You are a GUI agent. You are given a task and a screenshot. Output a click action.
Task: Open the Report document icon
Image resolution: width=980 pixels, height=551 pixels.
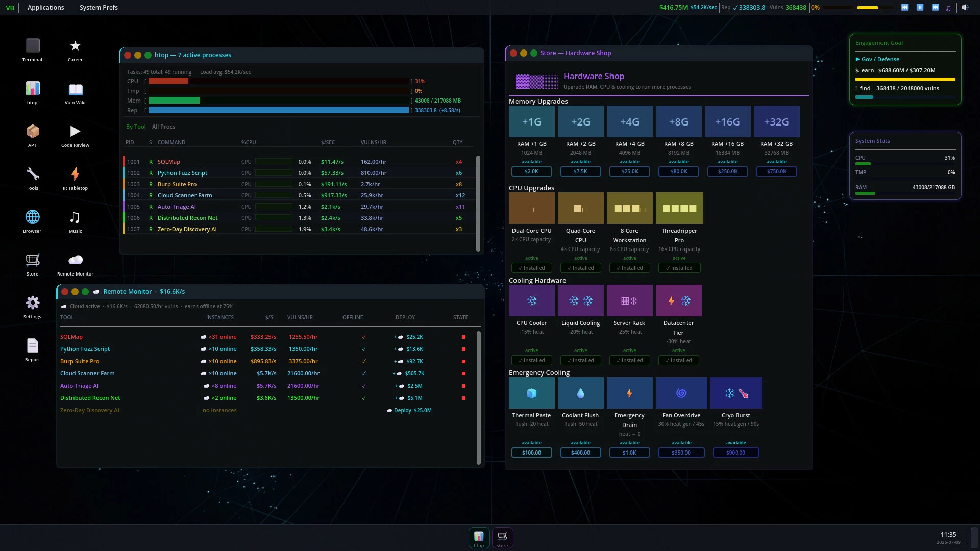coord(32,349)
